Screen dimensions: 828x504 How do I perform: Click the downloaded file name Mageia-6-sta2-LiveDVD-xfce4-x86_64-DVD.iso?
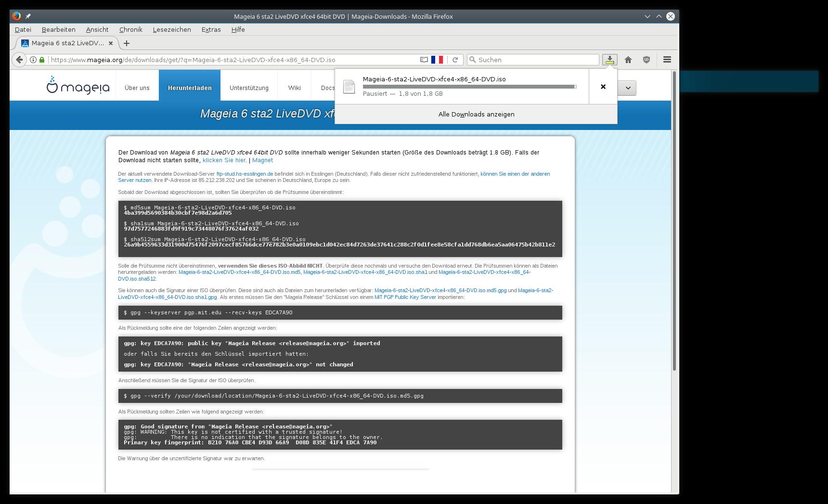[x=434, y=79]
